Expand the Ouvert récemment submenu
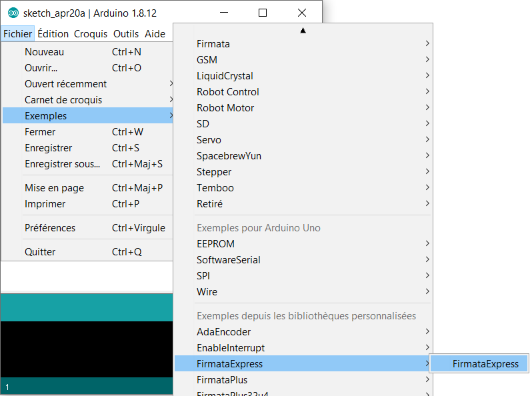The width and height of the screenshot is (532, 396). 65,84
